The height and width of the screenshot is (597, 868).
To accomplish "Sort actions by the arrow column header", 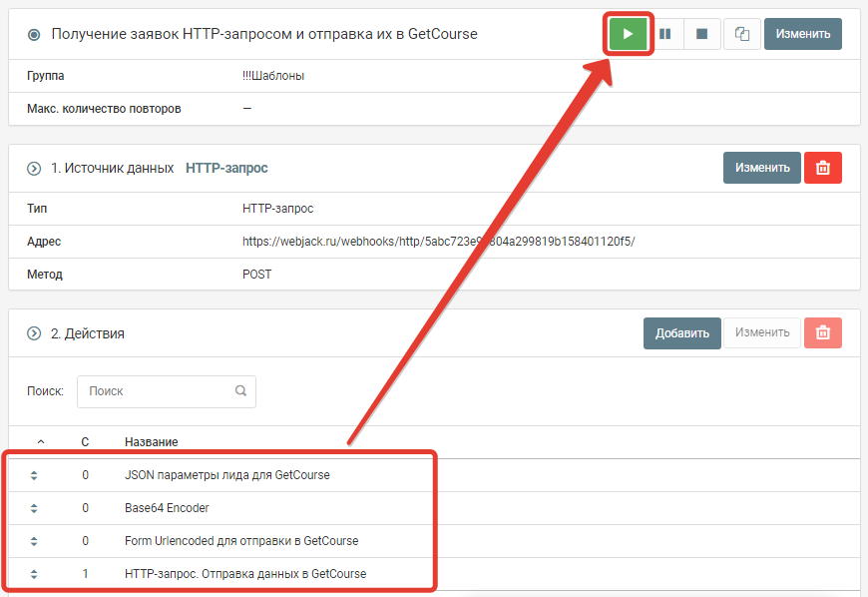I will click(x=41, y=441).
